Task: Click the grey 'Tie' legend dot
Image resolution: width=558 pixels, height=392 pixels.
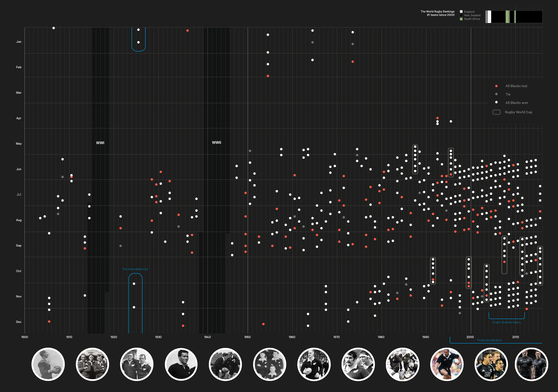Action: point(496,94)
